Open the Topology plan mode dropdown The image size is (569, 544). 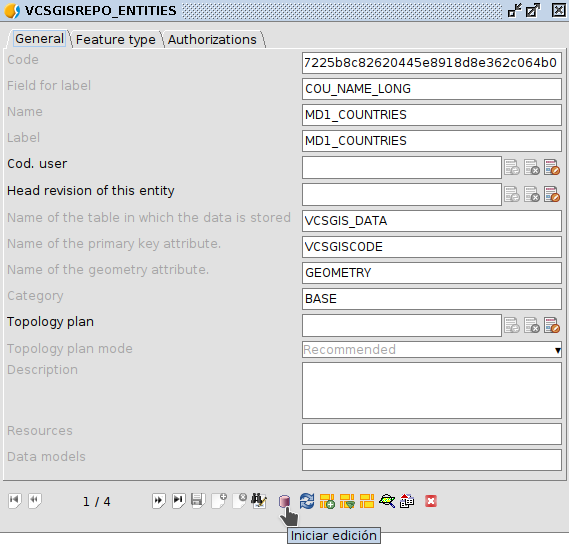(432, 349)
